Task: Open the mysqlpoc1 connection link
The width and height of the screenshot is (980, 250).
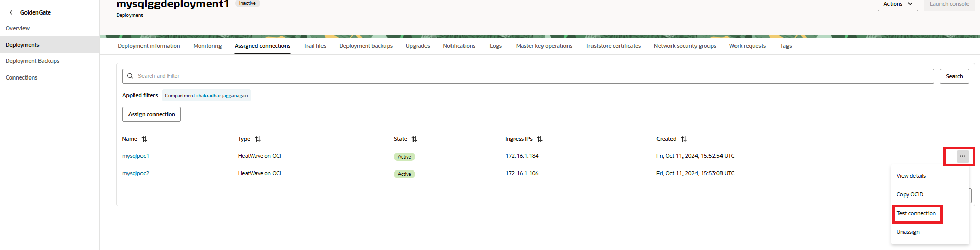Action: tap(135, 156)
